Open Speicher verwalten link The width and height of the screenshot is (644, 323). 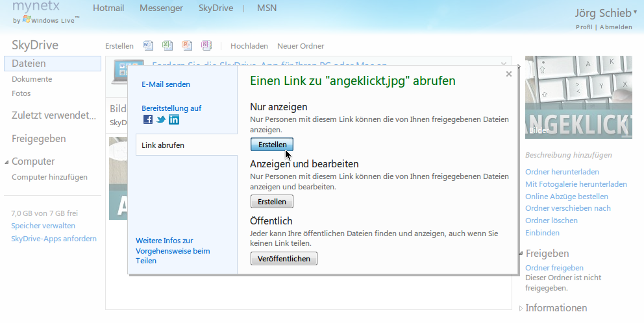[x=43, y=226]
